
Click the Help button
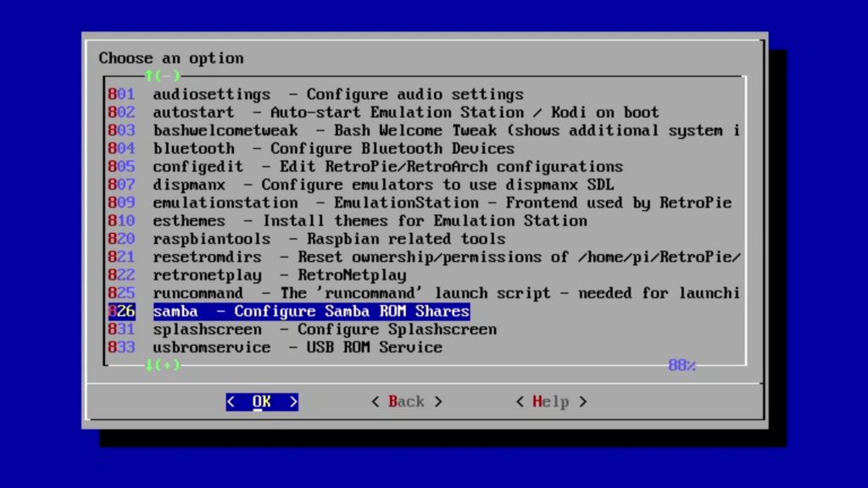tap(551, 402)
